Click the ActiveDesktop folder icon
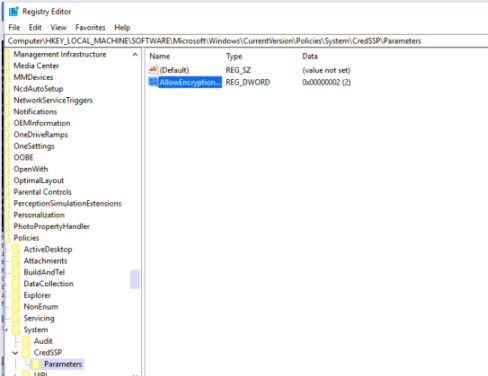Image resolution: width=488 pixels, height=376 pixels. [16, 249]
